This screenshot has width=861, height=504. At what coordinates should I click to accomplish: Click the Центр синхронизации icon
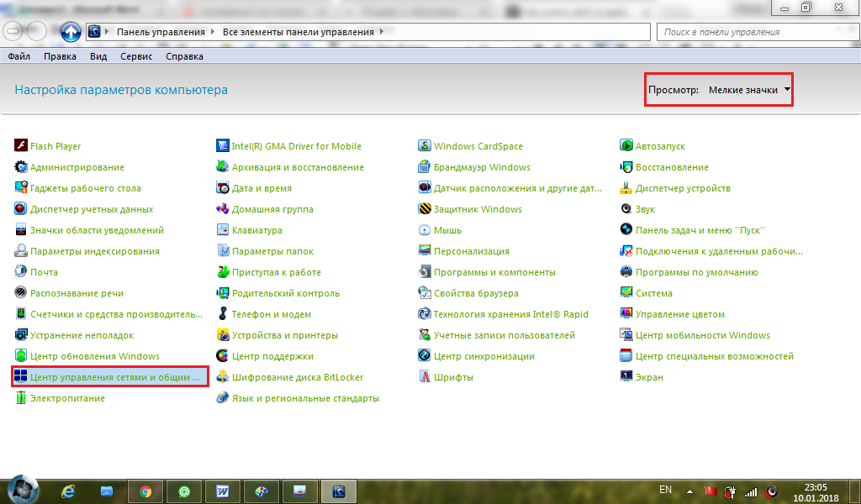point(425,355)
